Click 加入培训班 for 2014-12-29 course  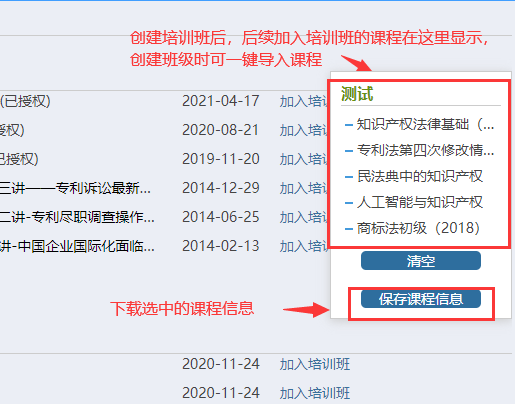pyautogui.click(x=305, y=188)
